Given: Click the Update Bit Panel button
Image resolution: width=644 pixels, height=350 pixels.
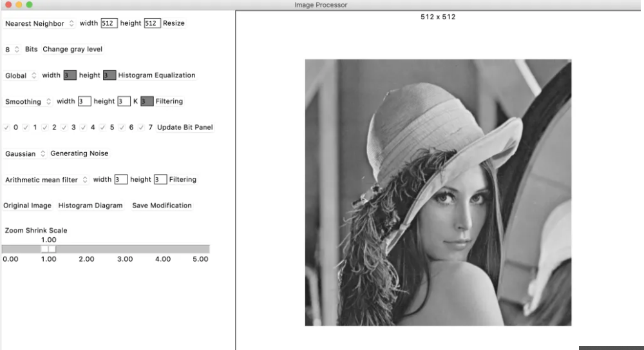Looking at the screenshot, I should click(x=185, y=128).
